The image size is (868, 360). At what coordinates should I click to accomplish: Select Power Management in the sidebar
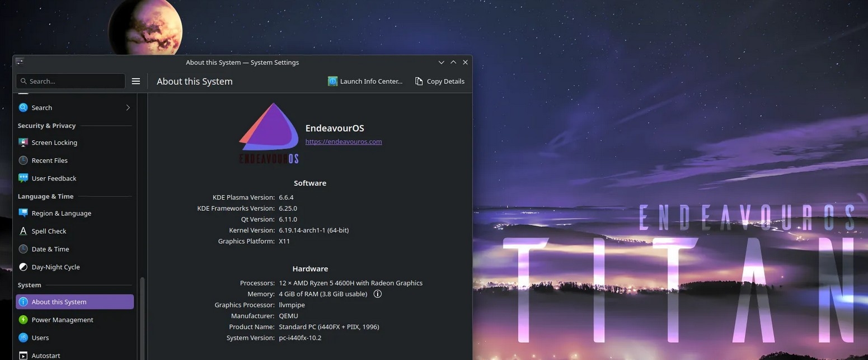[75, 320]
